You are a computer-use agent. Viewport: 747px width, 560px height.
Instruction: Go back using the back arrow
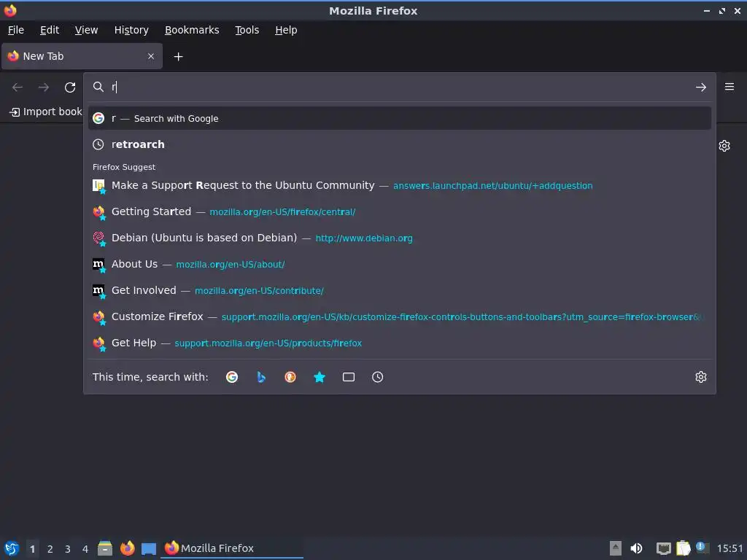click(18, 87)
